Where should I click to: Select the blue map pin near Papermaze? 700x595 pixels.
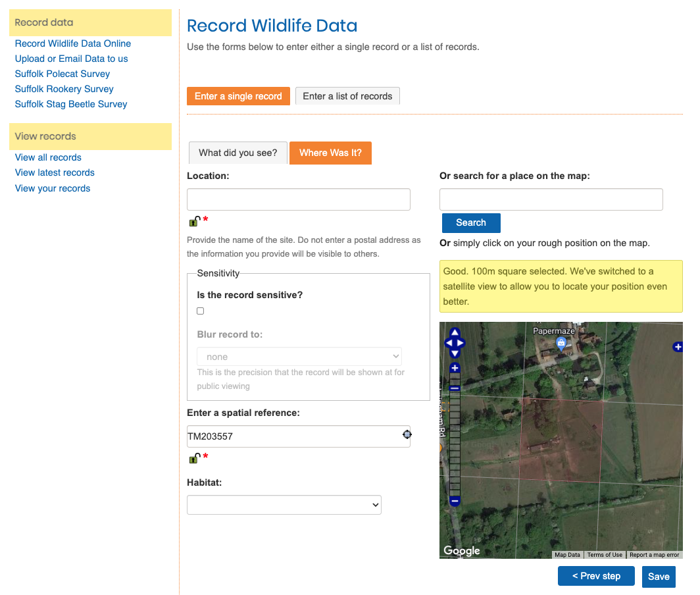tap(561, 342)
